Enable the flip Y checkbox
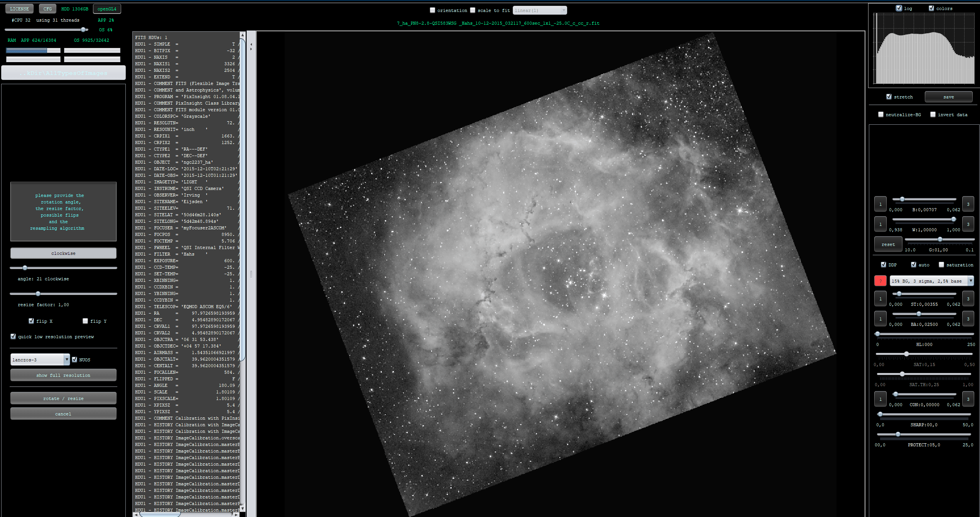Image resolution: width=980 pixels, height=517 pixels. tap(85, 321)
